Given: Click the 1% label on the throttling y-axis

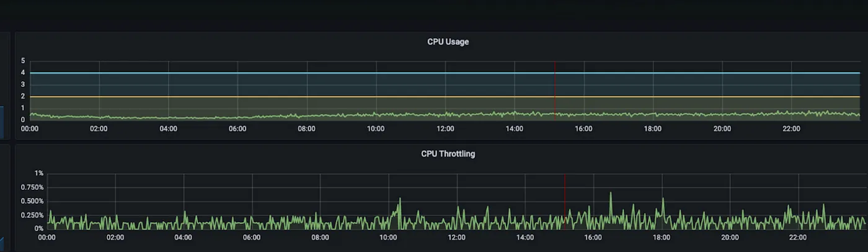Looking at the screenshot, I should (38, 173).
